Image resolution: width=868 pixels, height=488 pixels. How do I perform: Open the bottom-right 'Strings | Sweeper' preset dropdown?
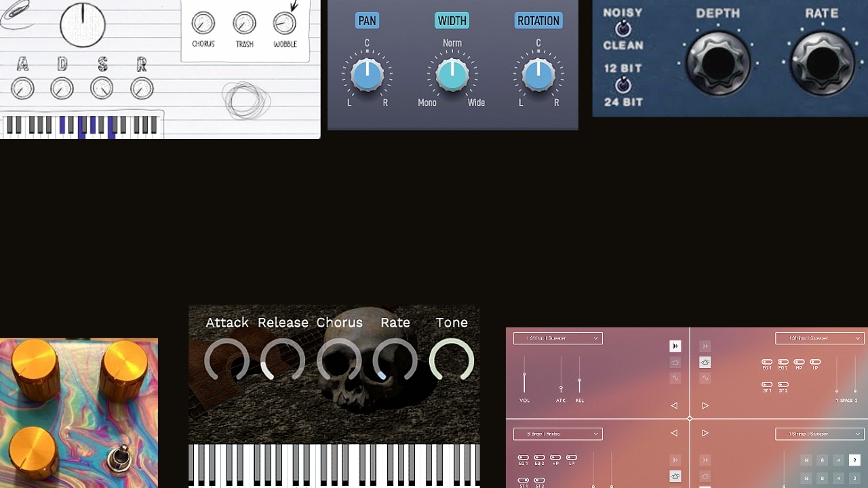click(x=819, y=433)
